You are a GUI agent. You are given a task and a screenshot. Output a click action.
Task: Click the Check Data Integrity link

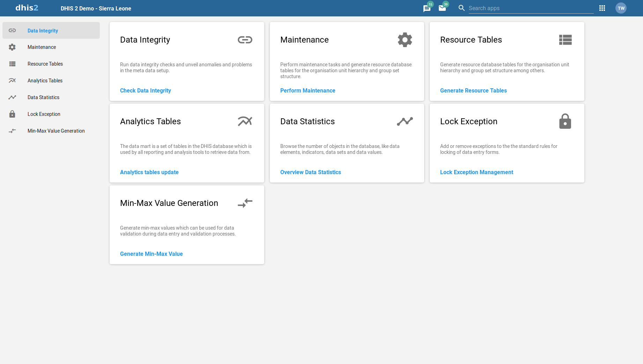tap(146, 90)
